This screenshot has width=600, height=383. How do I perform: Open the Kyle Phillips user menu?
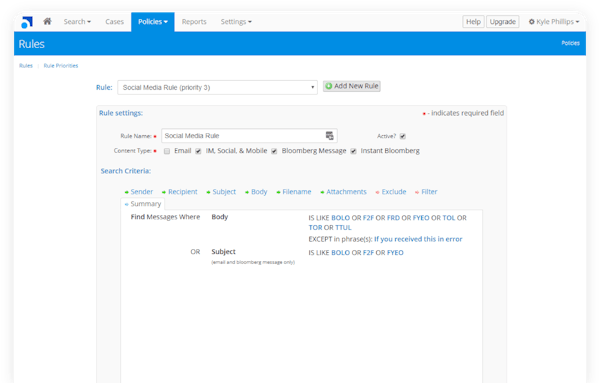point(554,22)
